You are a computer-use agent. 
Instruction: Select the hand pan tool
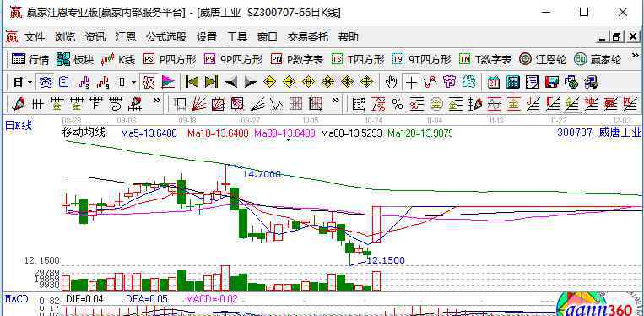point(391,83)
